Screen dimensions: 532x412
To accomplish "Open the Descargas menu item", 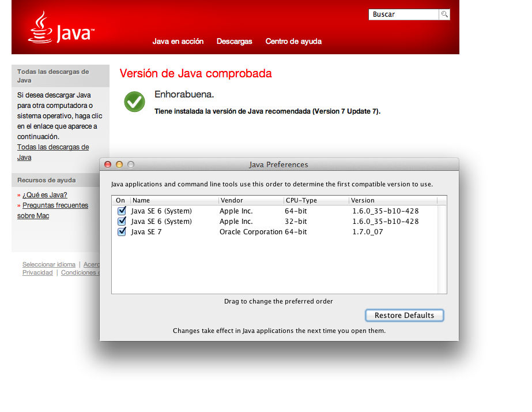I will coord(234,42).
